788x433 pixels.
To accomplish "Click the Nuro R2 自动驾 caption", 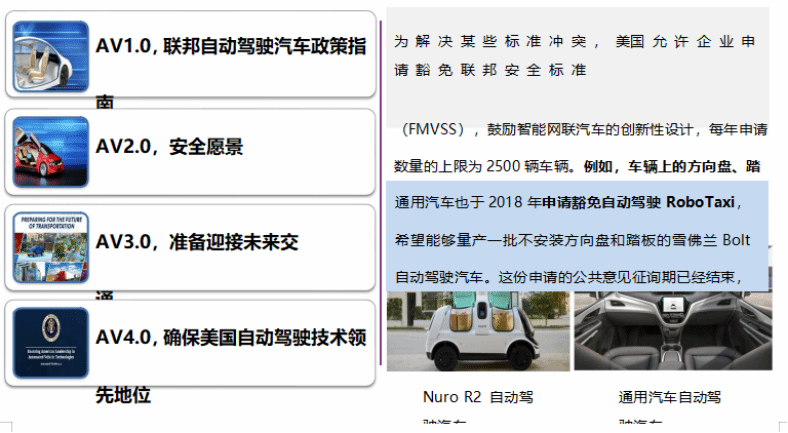I will (478, 397).
